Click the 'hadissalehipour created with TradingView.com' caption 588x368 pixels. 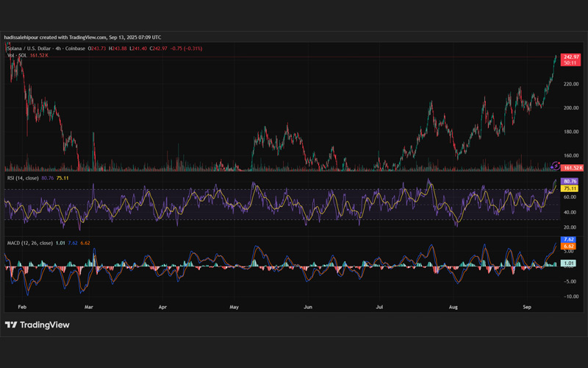pyautogui.click(x=56, y=38)
